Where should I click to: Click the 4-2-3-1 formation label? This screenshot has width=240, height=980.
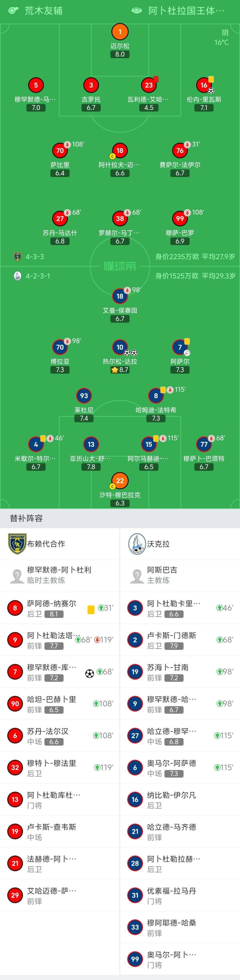pyautogui.click(x=38, y=276)
